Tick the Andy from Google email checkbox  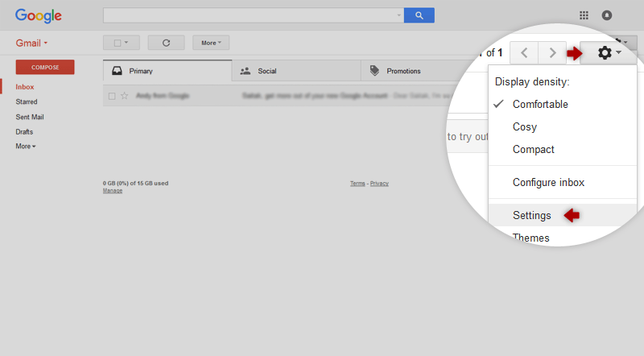coord(112,96)
